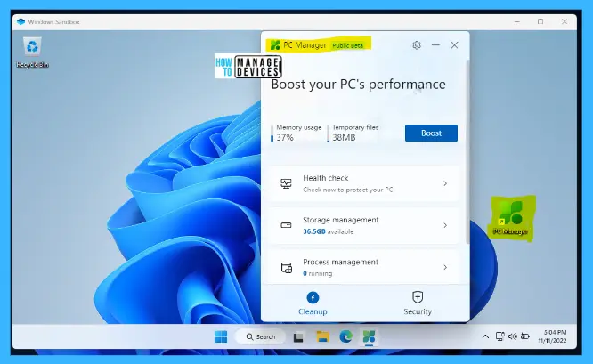
Task: Expand Storage management chevron arrow
Action: tap(445, 225)
